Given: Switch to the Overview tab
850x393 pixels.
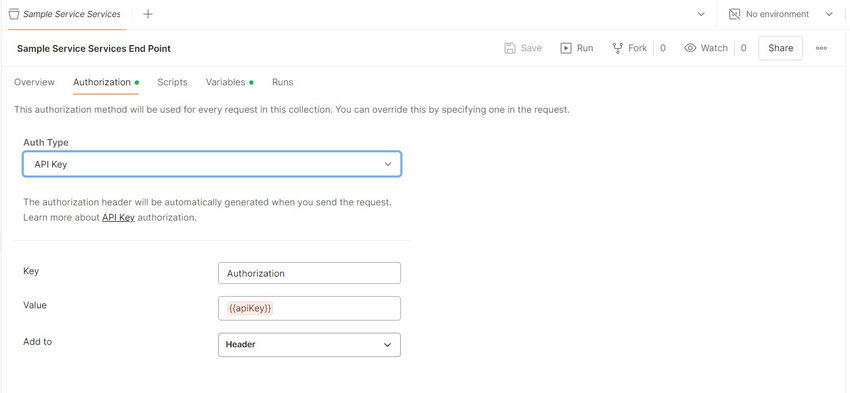Looking at the screenshot, I should point(34,82).
